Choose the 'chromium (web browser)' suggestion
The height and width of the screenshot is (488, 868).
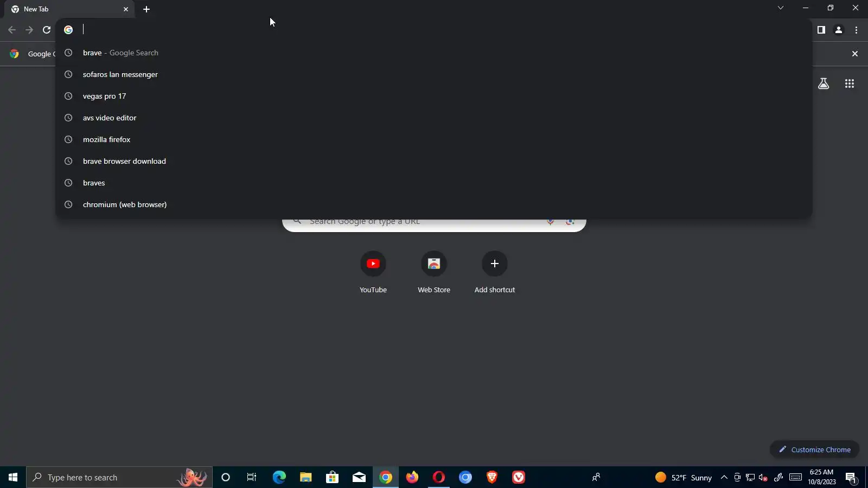pyautogui.click(x=434, y=204)
